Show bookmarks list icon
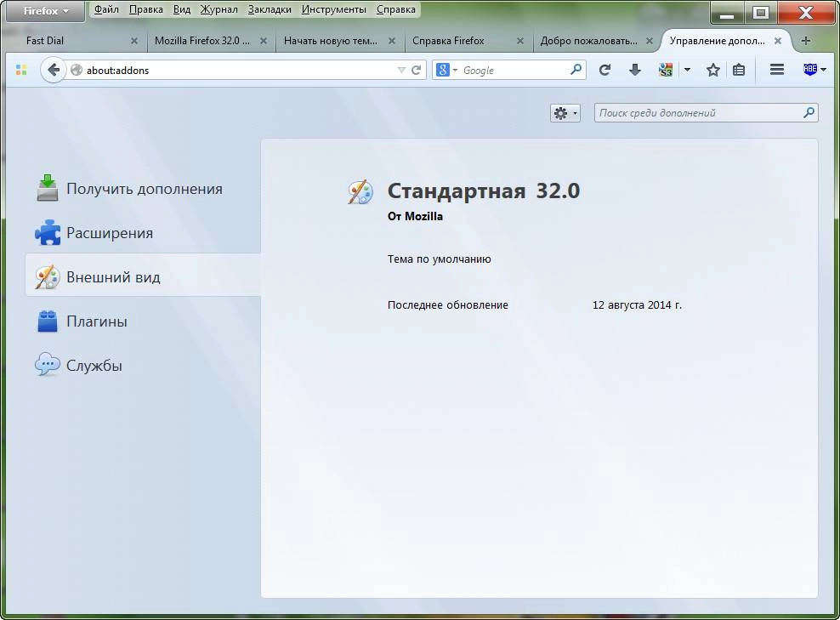The image size is (840, 620). (739, 70)
